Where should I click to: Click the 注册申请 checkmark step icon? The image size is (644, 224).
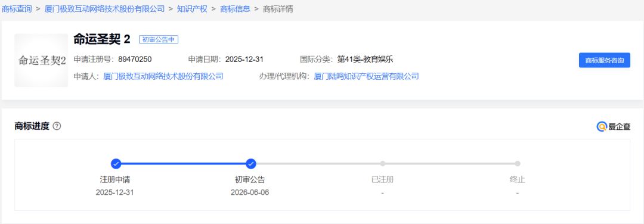116,164
